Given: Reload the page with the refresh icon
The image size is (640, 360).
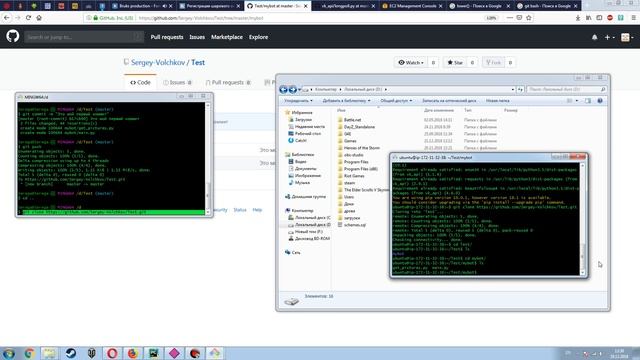Looking at the screenshot, I should click(28, 18).
